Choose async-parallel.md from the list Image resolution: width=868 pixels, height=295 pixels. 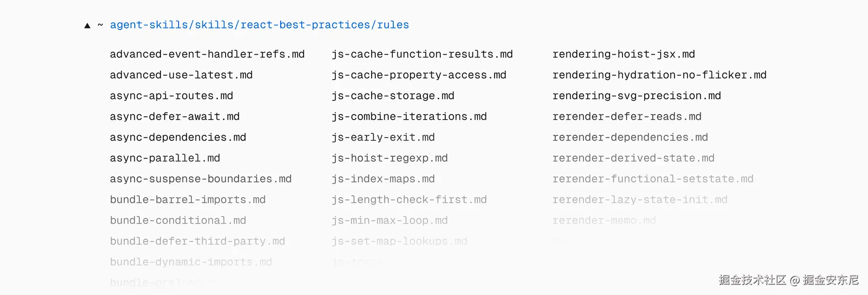[x=165, y=158]
